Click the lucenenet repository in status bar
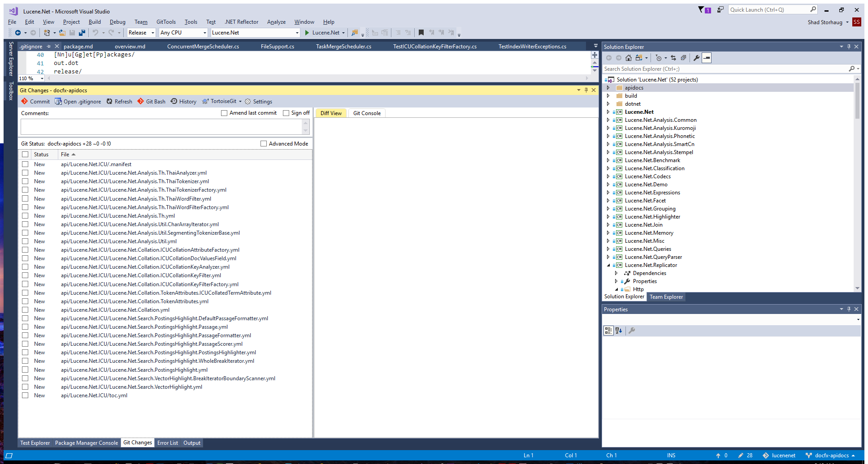 [x=779, y=455]
